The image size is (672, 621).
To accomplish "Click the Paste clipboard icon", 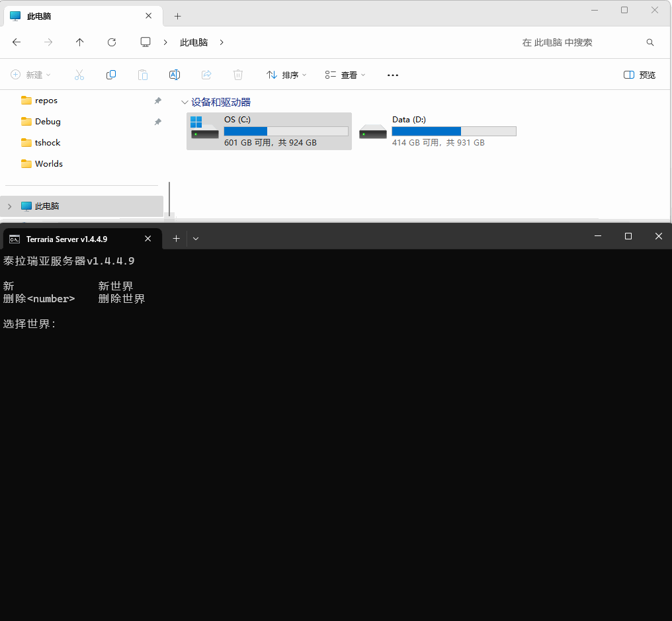I will 143,75.
